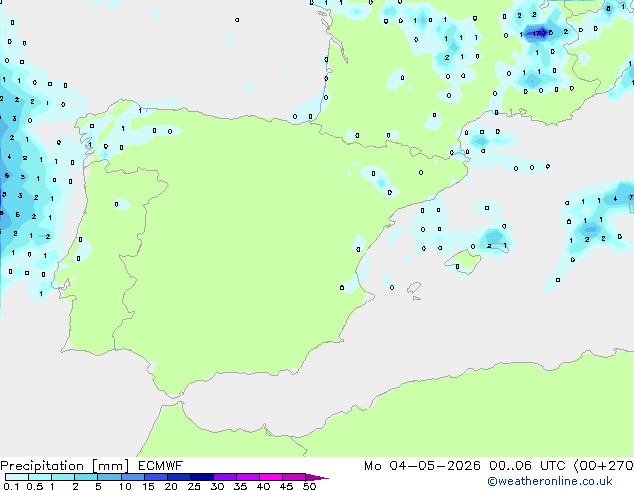This screenshot has height=490, width=634.
Task: Click the '00..06 UTC' time range text
Action: coord(527,466)
